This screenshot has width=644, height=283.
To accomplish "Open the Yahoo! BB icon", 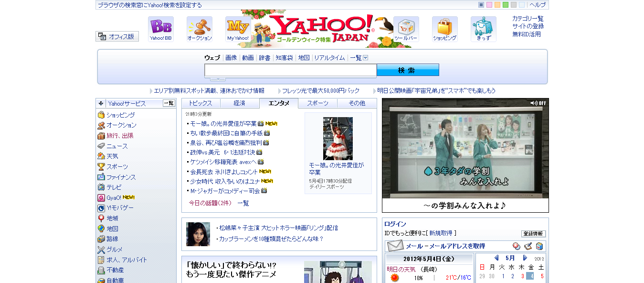I will [x=161, y=29].
